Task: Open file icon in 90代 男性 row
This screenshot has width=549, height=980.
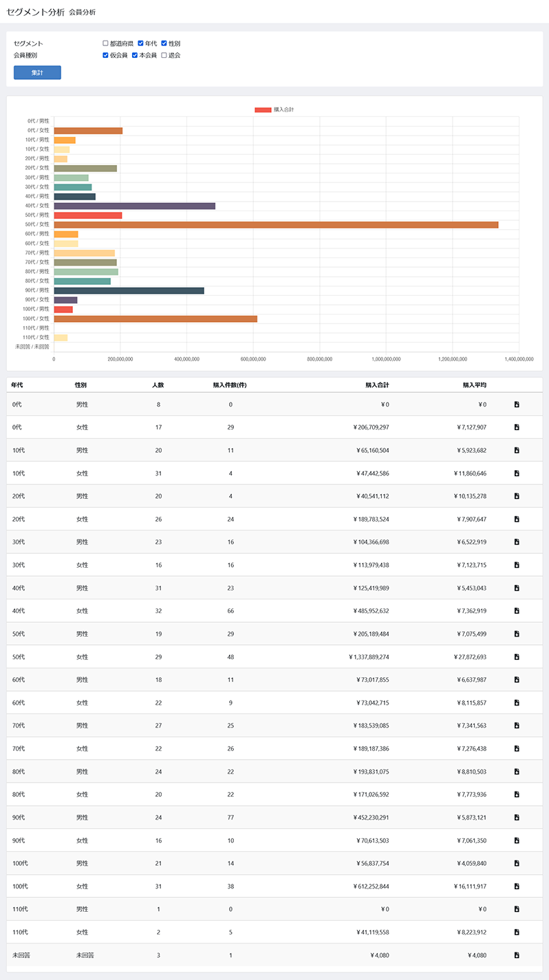Action: [517, 818]
